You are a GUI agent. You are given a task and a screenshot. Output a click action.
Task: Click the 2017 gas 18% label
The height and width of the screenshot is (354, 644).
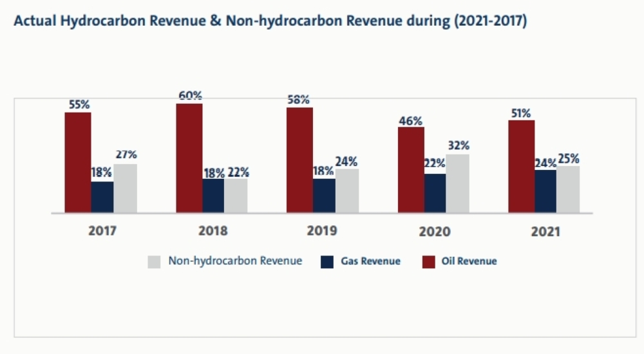[x=101, y=172]
